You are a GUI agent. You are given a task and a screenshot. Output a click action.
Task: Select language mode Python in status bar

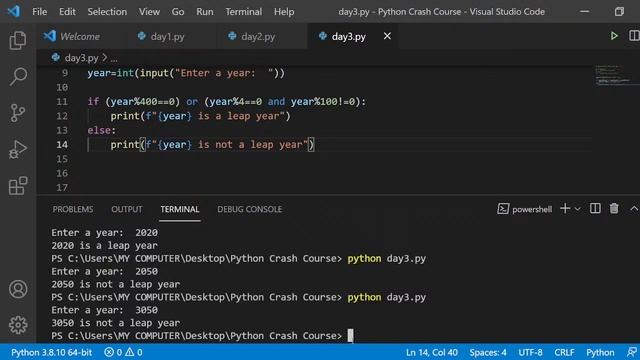click(600, 352)
